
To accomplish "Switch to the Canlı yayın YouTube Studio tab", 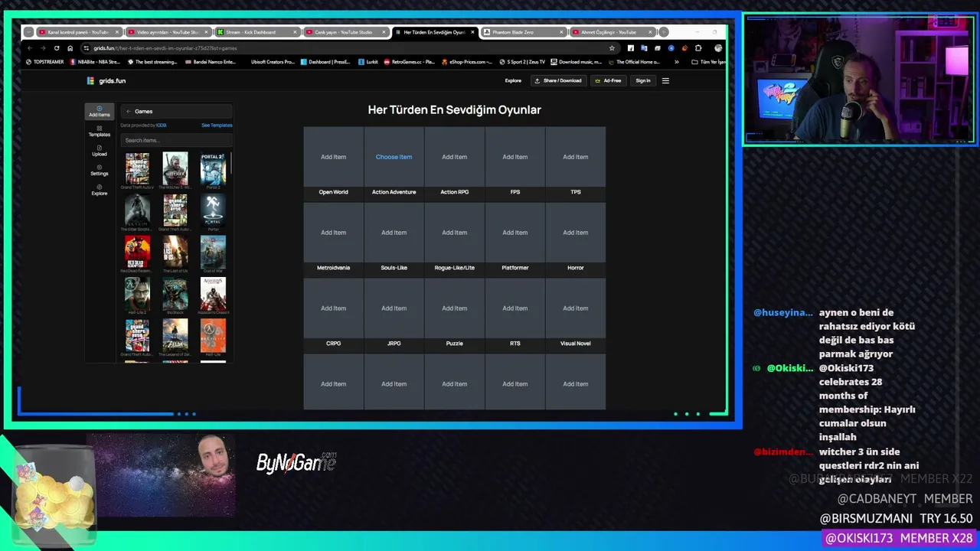I will 345,32.
